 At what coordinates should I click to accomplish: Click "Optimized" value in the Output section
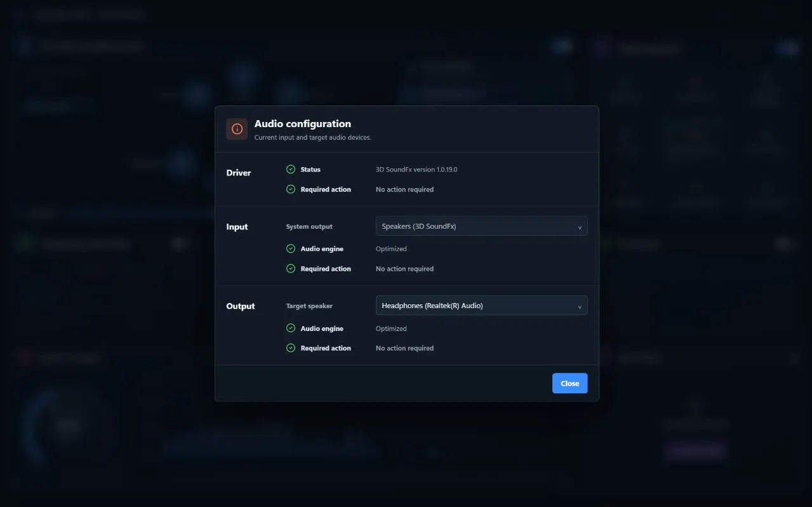coord(391,328)
